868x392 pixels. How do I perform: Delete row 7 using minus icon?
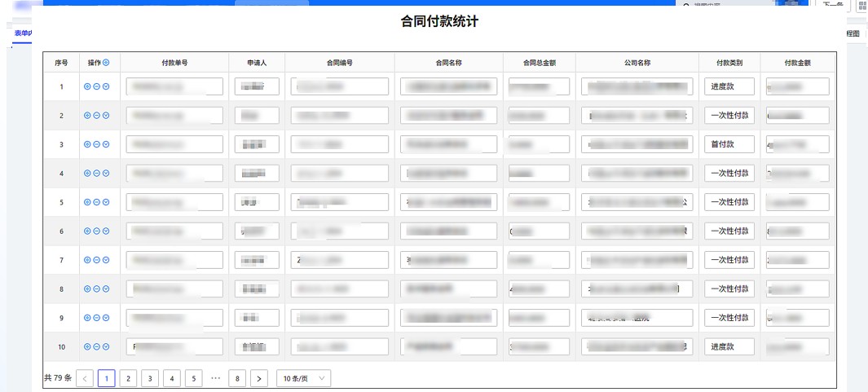(x=96, y=260)
